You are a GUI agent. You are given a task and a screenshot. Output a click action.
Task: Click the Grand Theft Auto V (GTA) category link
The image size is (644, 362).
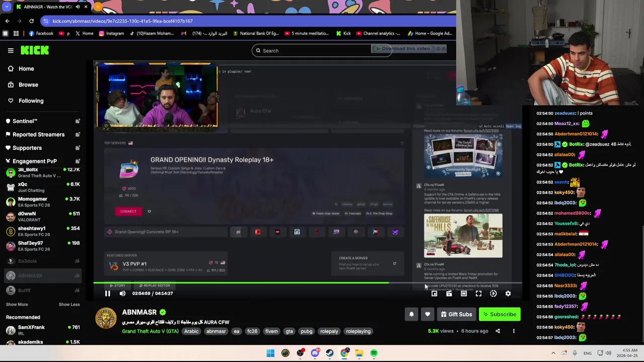[150, 331]
